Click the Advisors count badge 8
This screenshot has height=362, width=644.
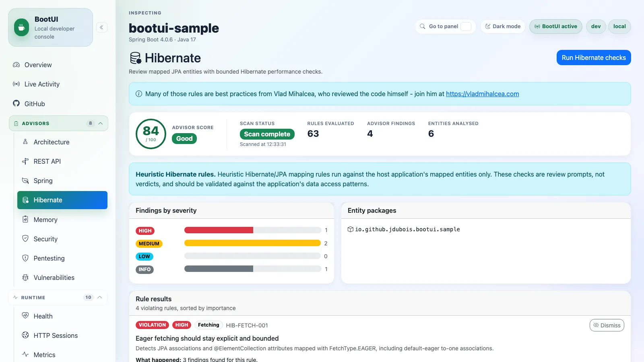click(x=91, y=123)
